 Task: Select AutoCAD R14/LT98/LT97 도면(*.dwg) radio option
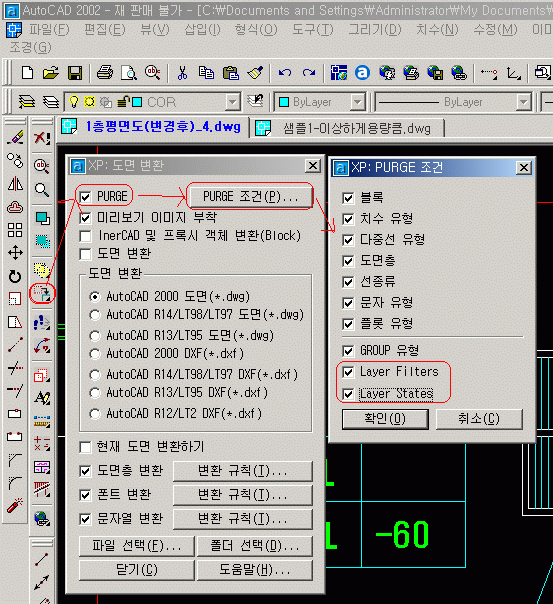click(95, 315)
